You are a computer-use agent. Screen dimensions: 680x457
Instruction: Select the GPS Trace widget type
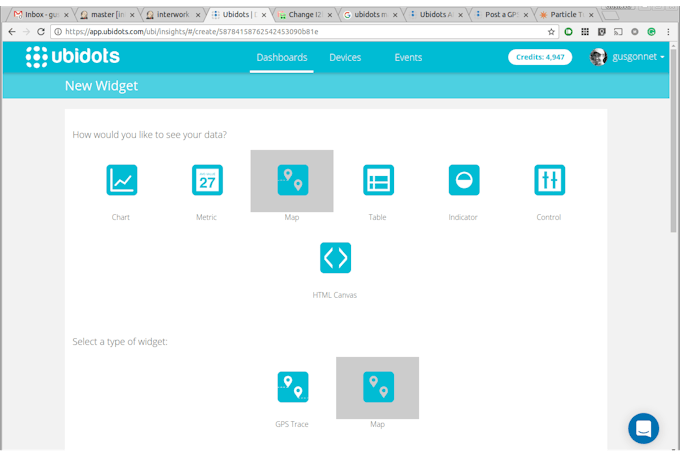(293, 387)
